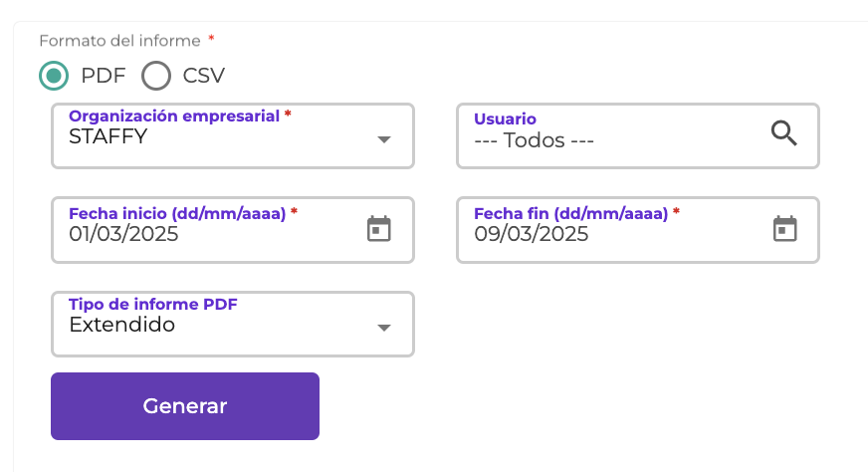Click the Extendido report type value

coord(121,325)
